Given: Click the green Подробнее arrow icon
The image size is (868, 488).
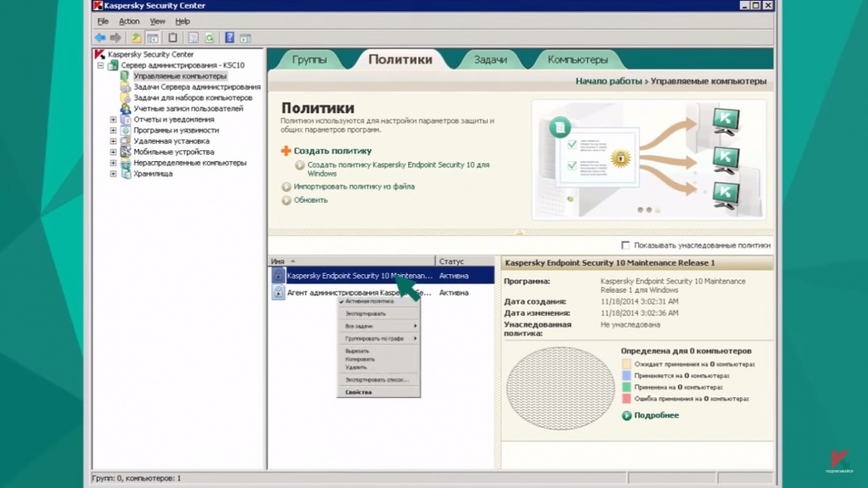Looking at the screenshot, I should [x=626, y=416].
